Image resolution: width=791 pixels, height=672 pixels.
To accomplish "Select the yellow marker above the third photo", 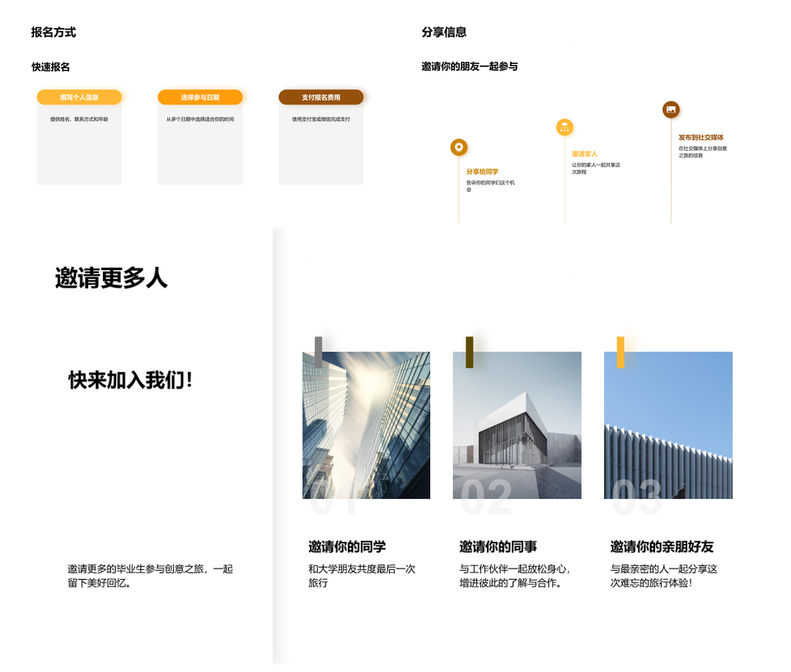I will [x=620, y=352].
